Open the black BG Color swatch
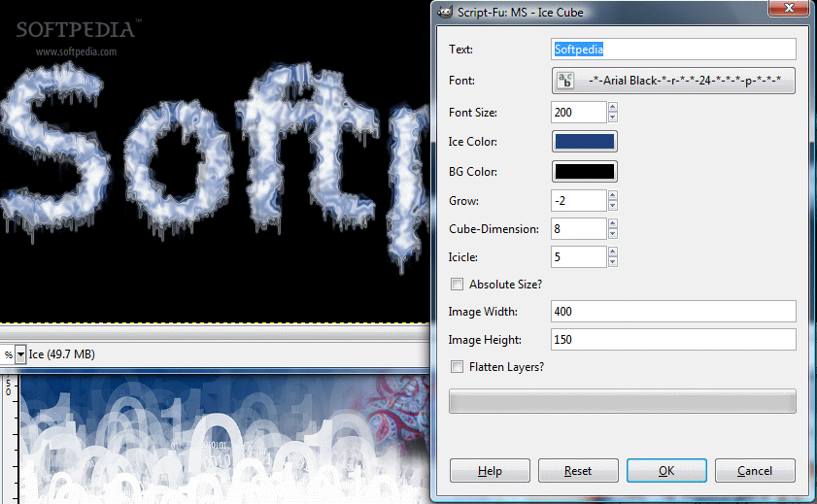817x504 pixels. 585,172
